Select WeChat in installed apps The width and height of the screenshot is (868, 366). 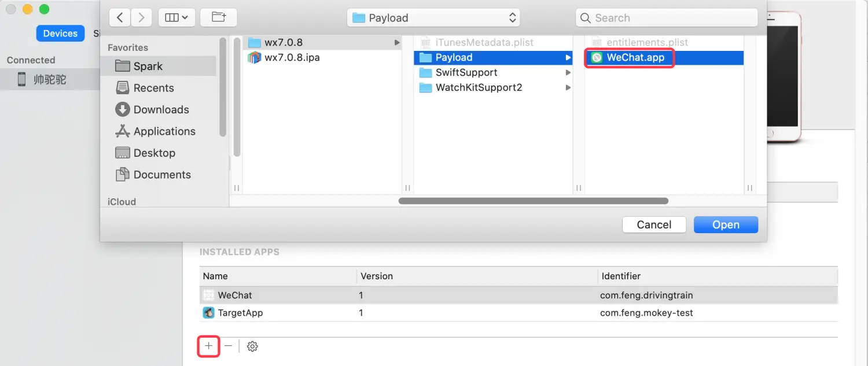click(x=518, y=295)
